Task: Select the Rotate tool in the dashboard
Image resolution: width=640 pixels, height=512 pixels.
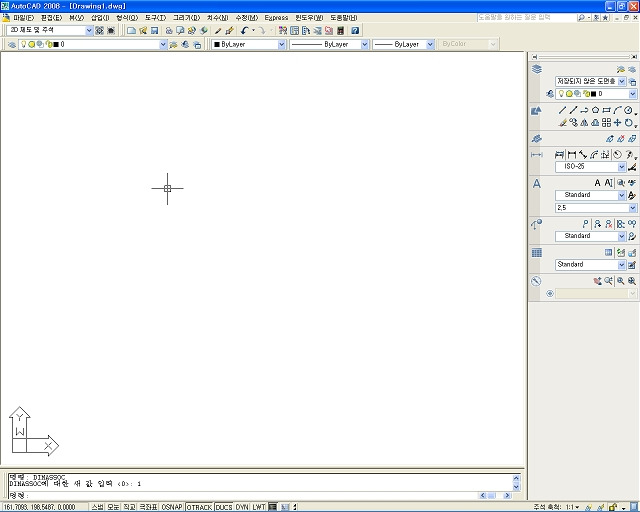Action: pos(628,122)
